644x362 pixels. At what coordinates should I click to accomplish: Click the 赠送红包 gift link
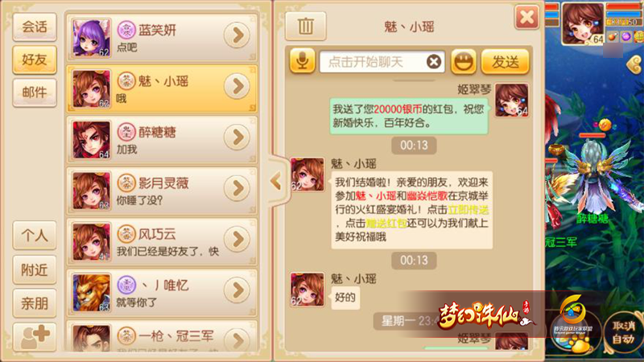click(x=386, y=224)
